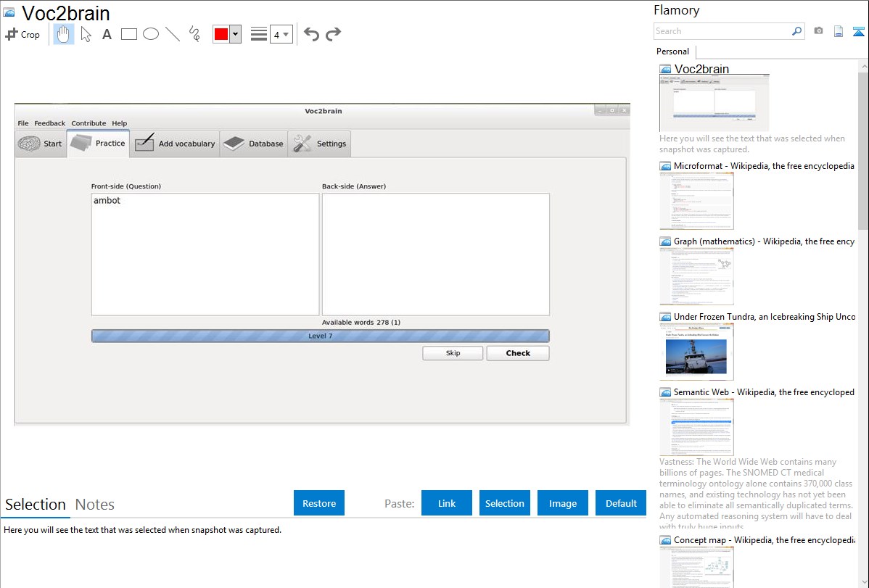869x588 pixels.
Task: Click the Link paste button
Action: 447,503
